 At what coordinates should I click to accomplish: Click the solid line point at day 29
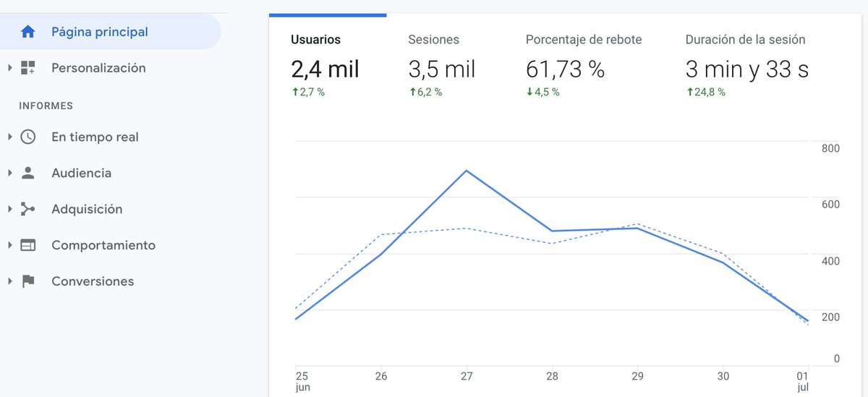point(637,229)
